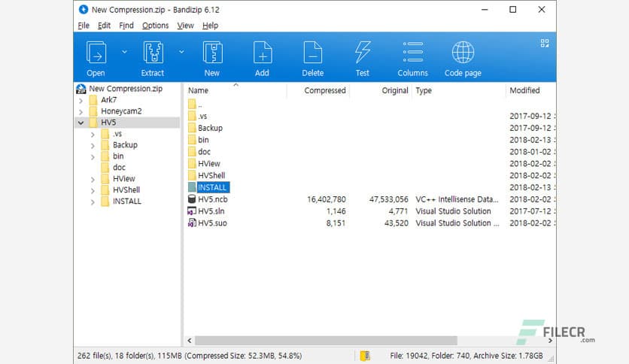The height and width of the screenshot is (364, 629).
Task: Open the dropdown arrow next to Extract
Action: pos(181,52)
